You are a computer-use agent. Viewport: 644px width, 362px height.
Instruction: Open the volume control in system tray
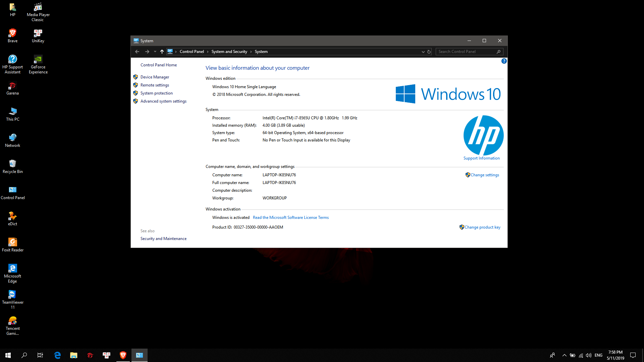point(588,355)
